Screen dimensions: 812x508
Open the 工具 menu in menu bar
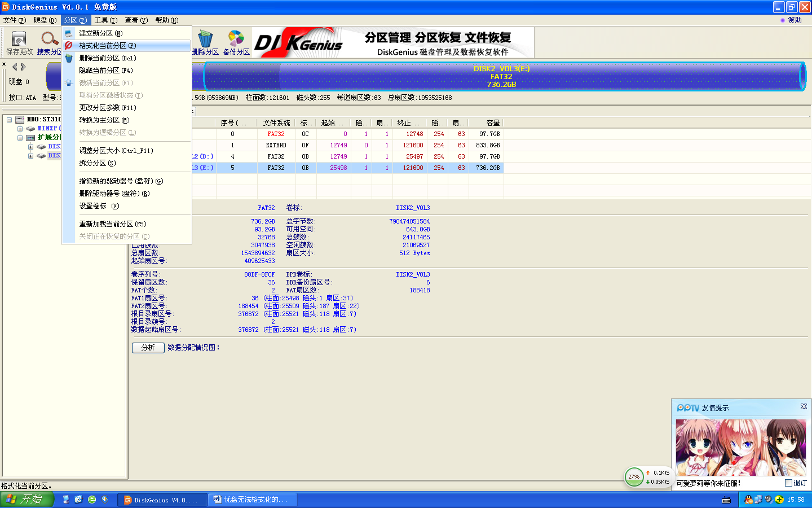coord(105,20)
